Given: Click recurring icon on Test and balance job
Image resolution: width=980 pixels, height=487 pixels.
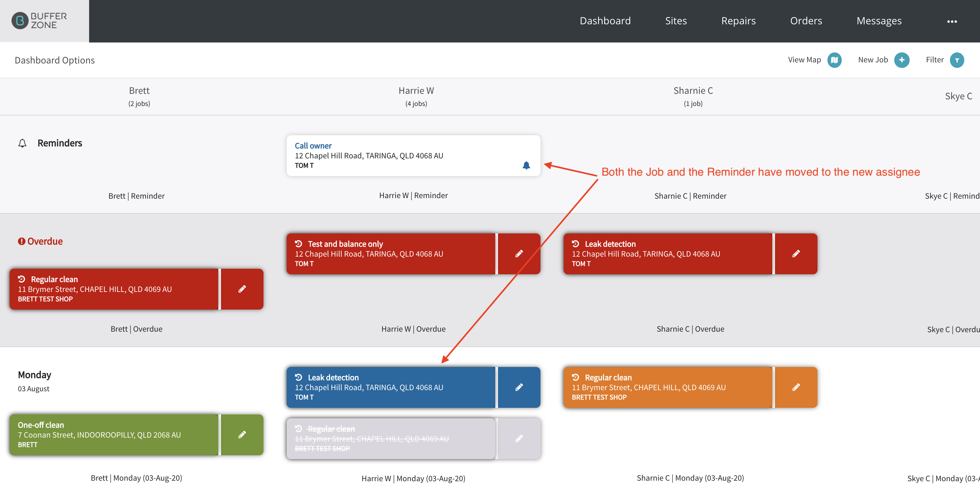Looking at the screenshot, I should (299, 243).
